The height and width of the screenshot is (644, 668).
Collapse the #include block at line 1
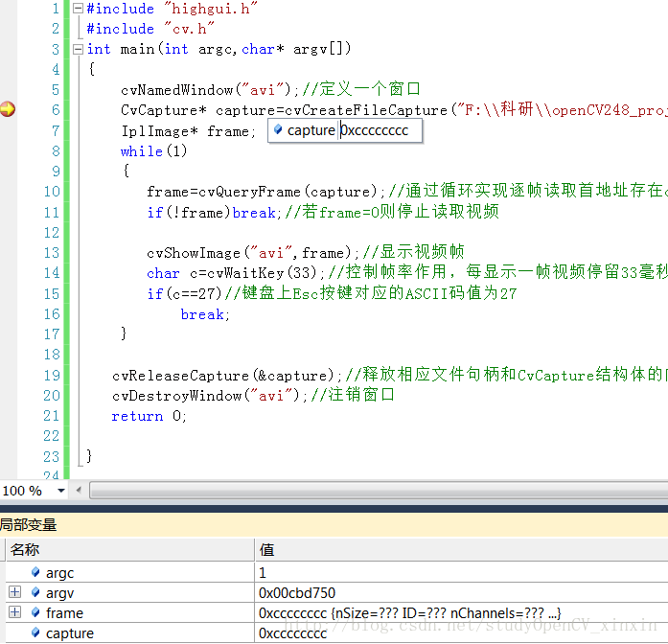78,8
